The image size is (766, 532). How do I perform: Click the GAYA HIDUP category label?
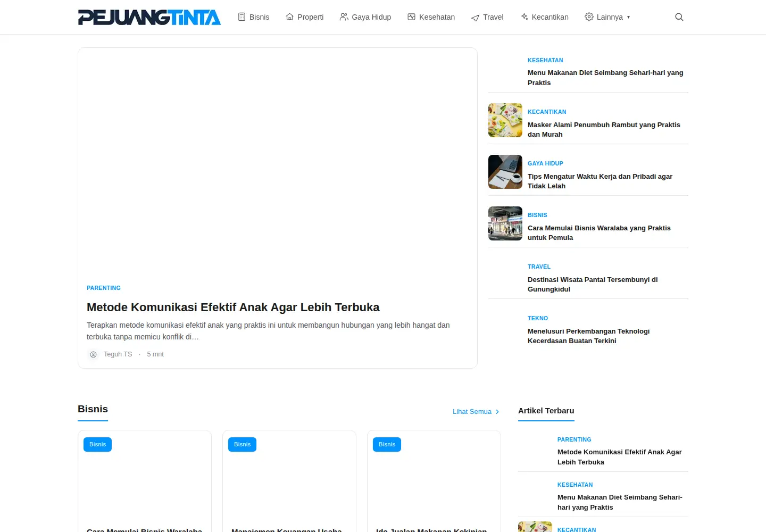coord(545,163)
